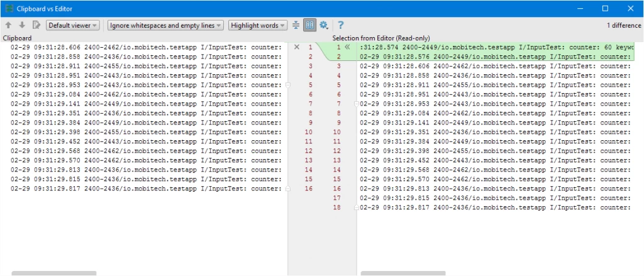644x276 pixels.
Task: Click the double-arrow to apply change at line 1
Action: tap(347, 47)
